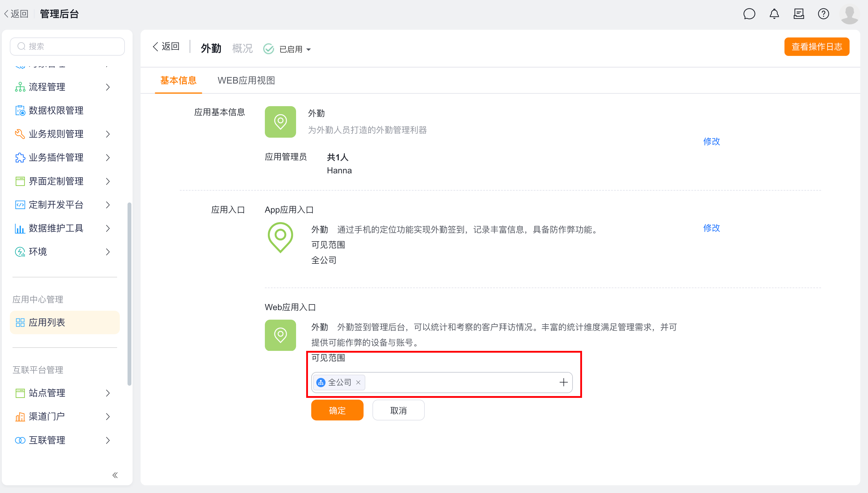Click the 业务插件管理 puzzle icon
Screen dimensions: 868x493
[20, 158]
